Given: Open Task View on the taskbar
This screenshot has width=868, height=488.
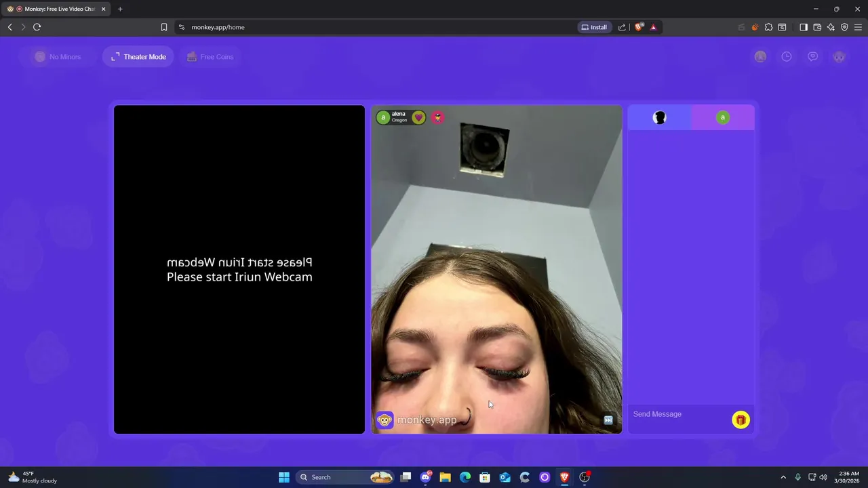Looking at the screenshot, I should coord(406,477).
